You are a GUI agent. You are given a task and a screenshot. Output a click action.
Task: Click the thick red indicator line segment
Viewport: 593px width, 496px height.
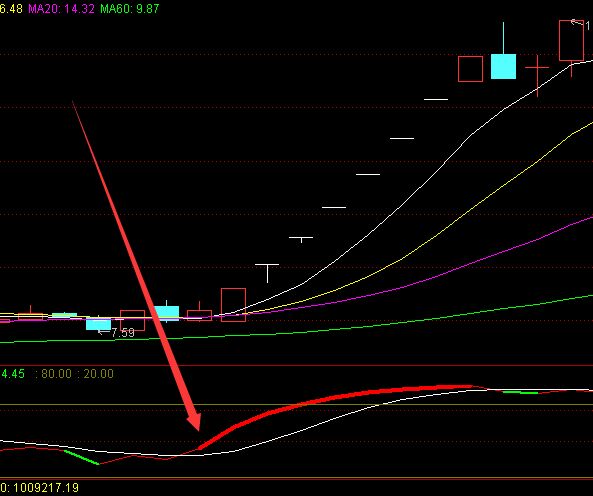(x=333, y=401)
